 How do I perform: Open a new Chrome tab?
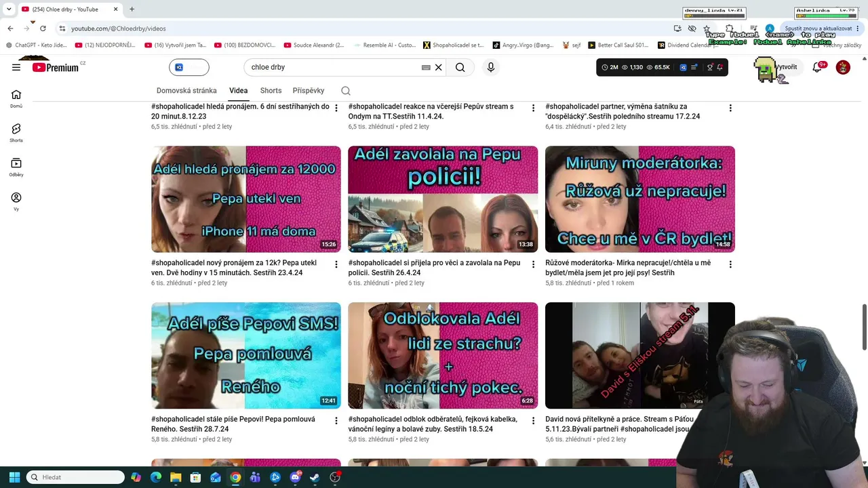[132, 9]
